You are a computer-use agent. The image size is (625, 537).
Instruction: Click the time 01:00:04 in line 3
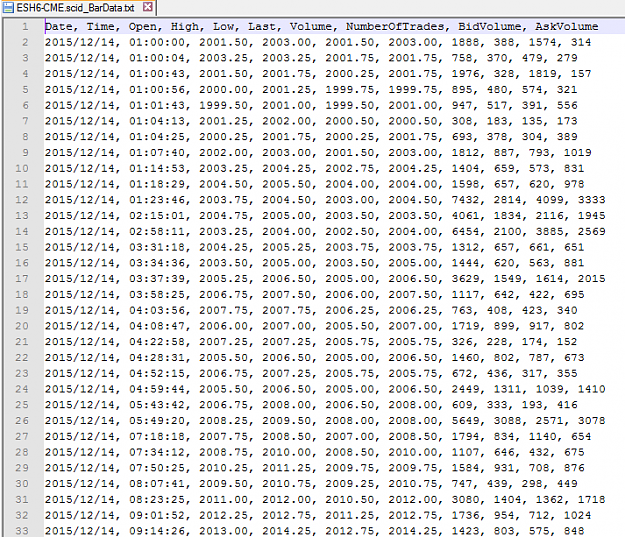pyautogui.click(x=157, y=58)
